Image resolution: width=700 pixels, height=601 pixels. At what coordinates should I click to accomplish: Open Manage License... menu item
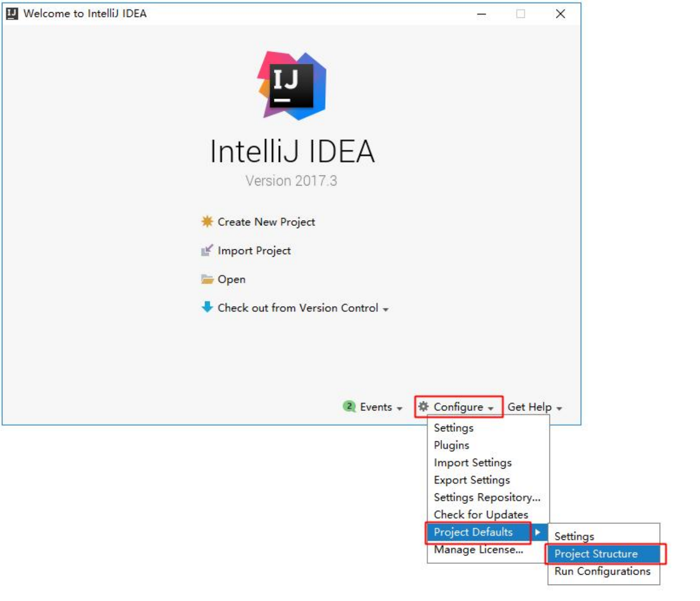click(x=488, y=549)
